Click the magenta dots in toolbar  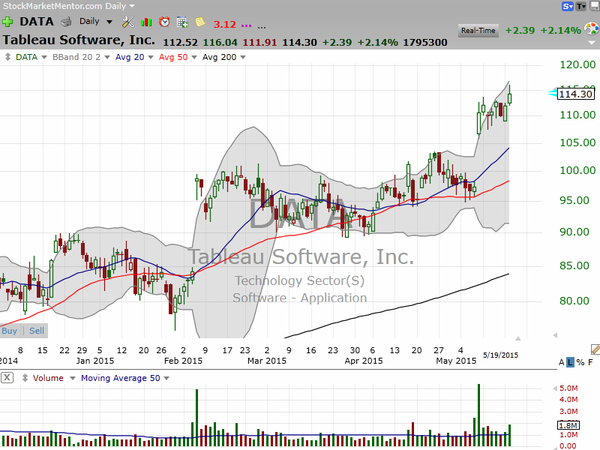pos(246,26)
